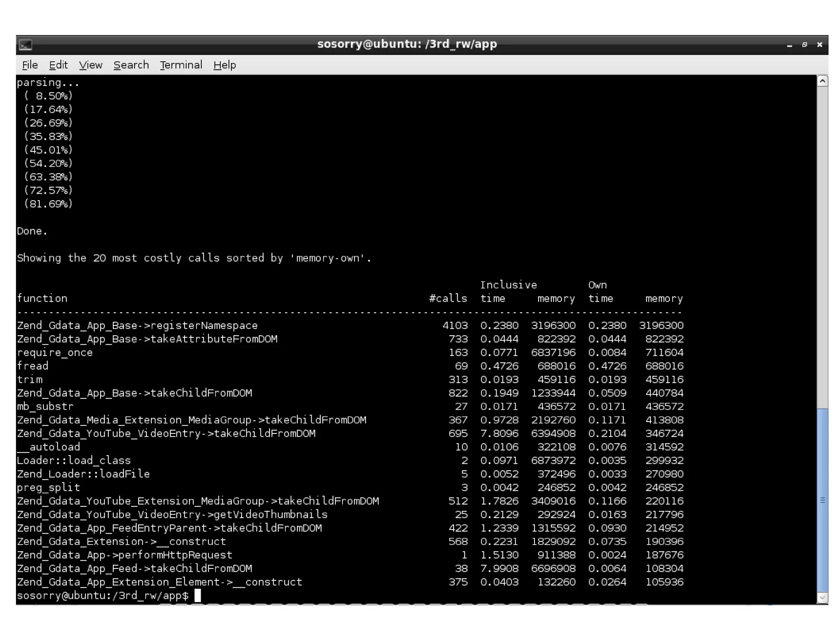
Task: Click the 7.9908 inclusive time value
Action: [x=499, y=568]
